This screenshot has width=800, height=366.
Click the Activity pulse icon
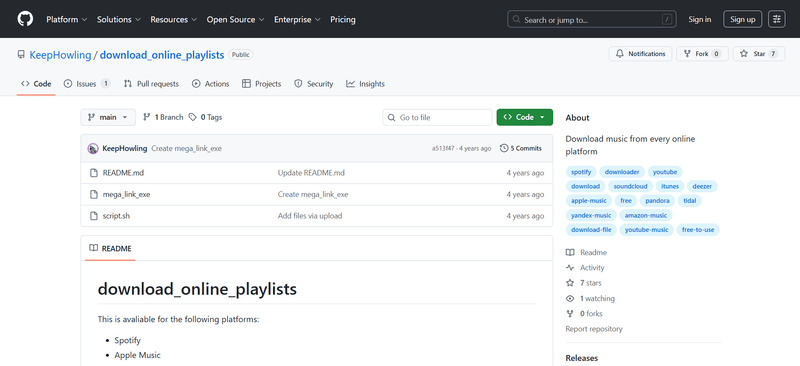pyautogui.click(x=570, y=268)
